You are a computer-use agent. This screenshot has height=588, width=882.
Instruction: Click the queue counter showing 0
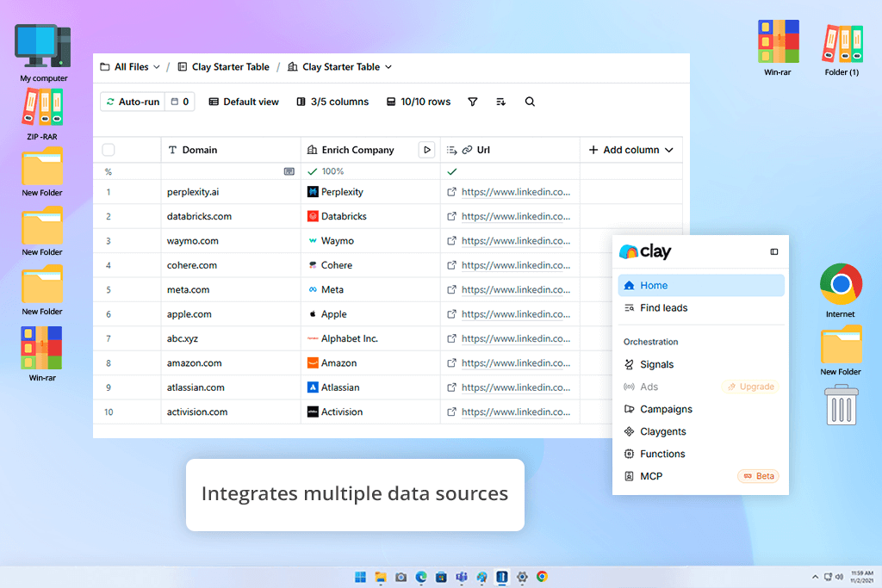180,102
